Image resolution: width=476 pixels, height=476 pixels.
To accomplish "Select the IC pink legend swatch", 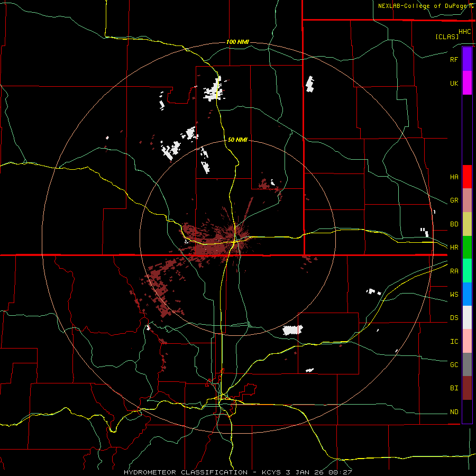I will tap(467, 341).
